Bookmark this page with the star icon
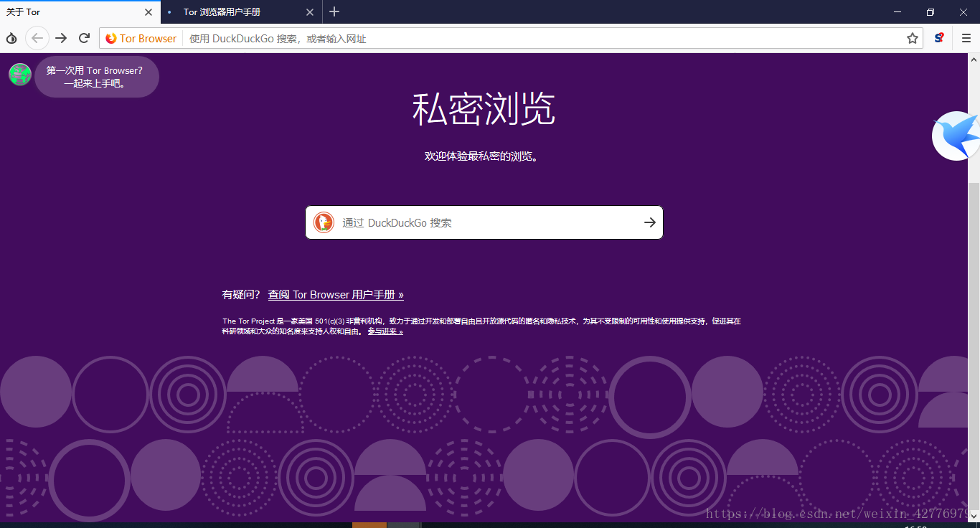 point(913,39)
